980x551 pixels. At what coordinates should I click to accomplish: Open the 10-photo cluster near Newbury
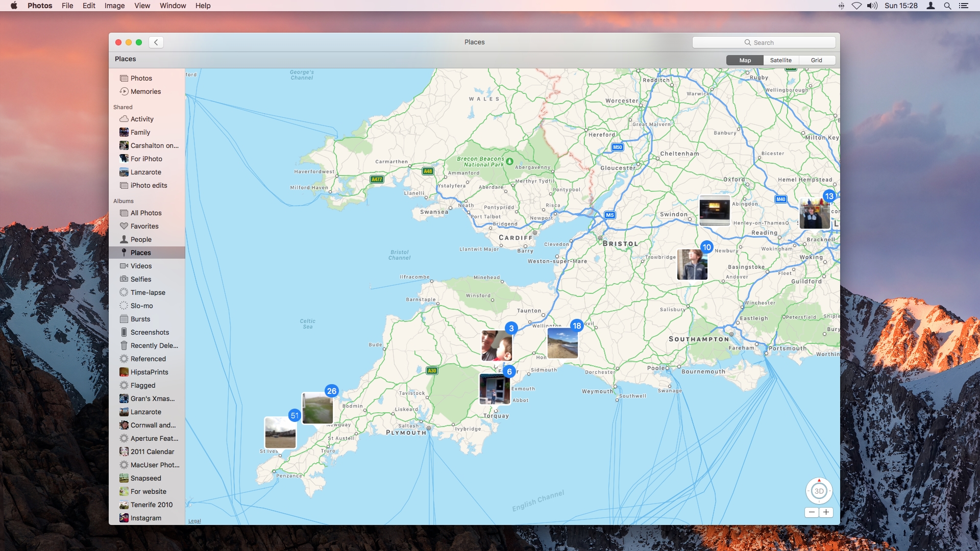pyautogui.click(x=692, y=264)
